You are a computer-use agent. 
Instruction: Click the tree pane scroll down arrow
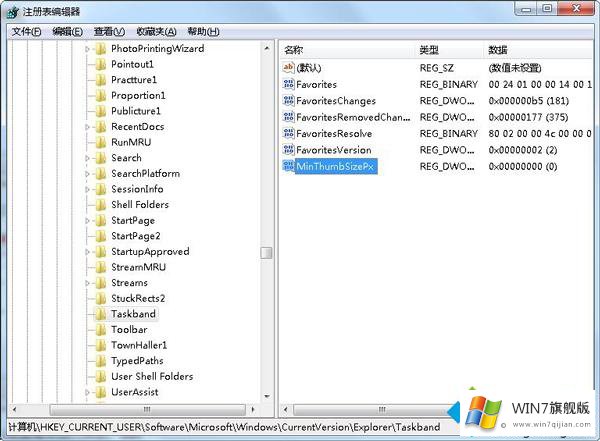coord(267,397)
